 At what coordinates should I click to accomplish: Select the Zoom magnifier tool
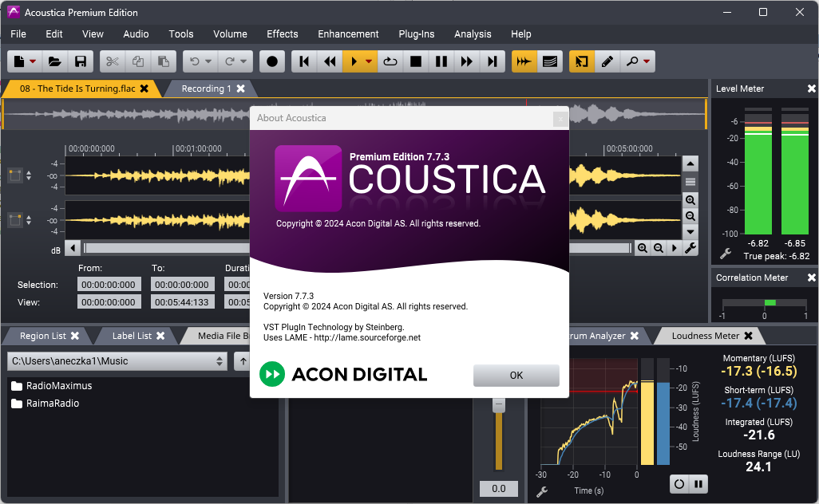pos(632,61)
